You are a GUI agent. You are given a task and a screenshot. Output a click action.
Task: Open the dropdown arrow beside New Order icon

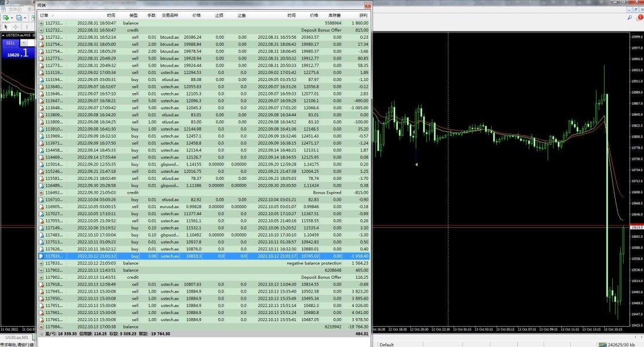[12, 18]
